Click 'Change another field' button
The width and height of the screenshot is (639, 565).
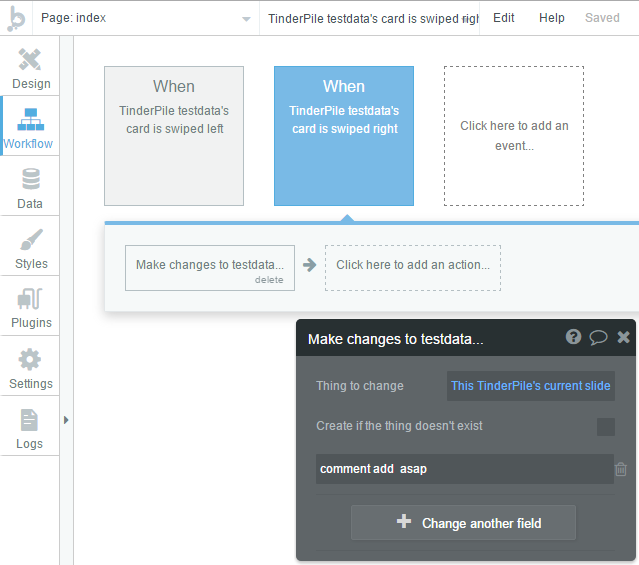coord(463,523)
